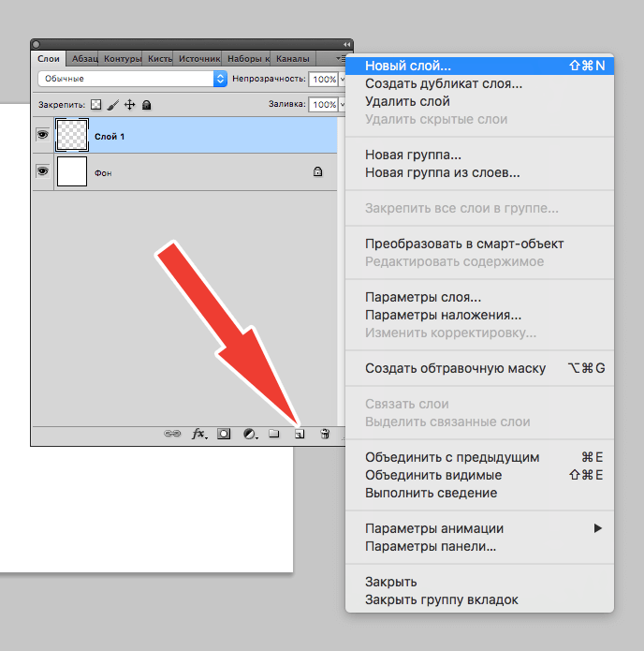Choose Новый слой... from the menu

[407, 67]
